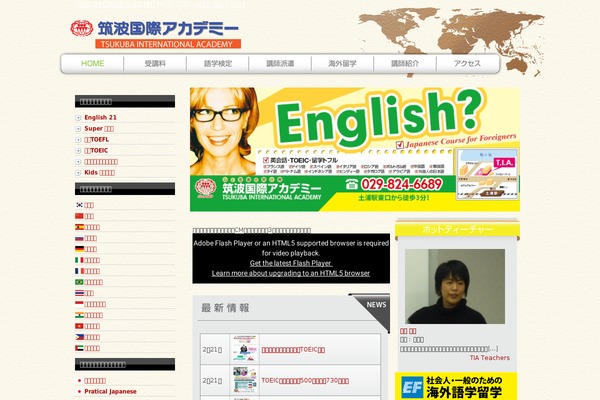Click the plus bullet beside the TOEFL item
Viewport: 600px width, 400px height.
pos(78,140)
